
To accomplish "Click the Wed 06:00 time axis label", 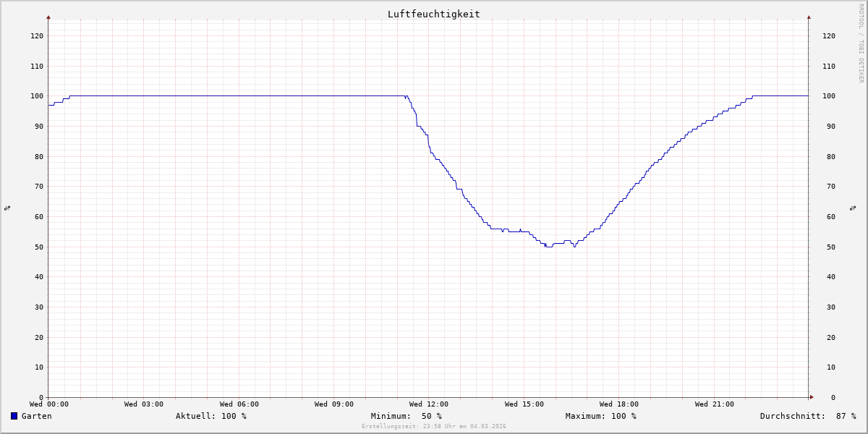I will coord(239,404).
